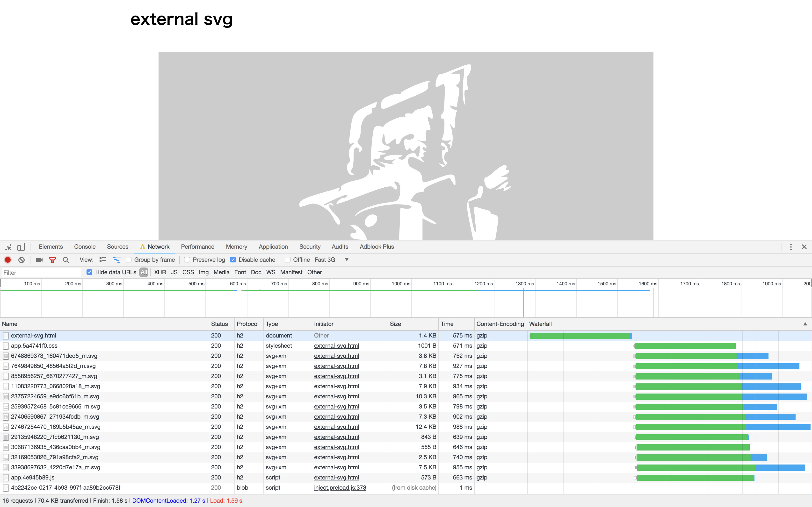Click the Waterfall sort arrow
This screenshot has height=507, width=812.
(805, 324)
